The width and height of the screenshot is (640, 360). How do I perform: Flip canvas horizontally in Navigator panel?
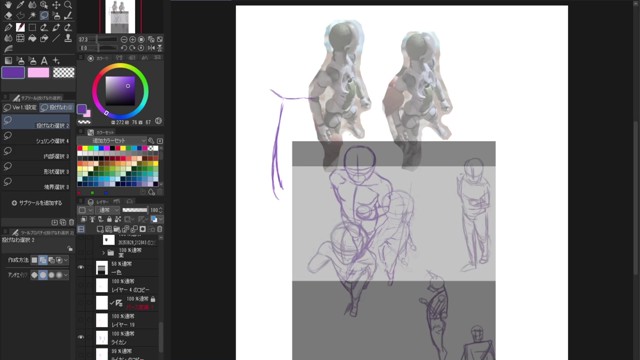pyautogui.click(x=151, y=48)
